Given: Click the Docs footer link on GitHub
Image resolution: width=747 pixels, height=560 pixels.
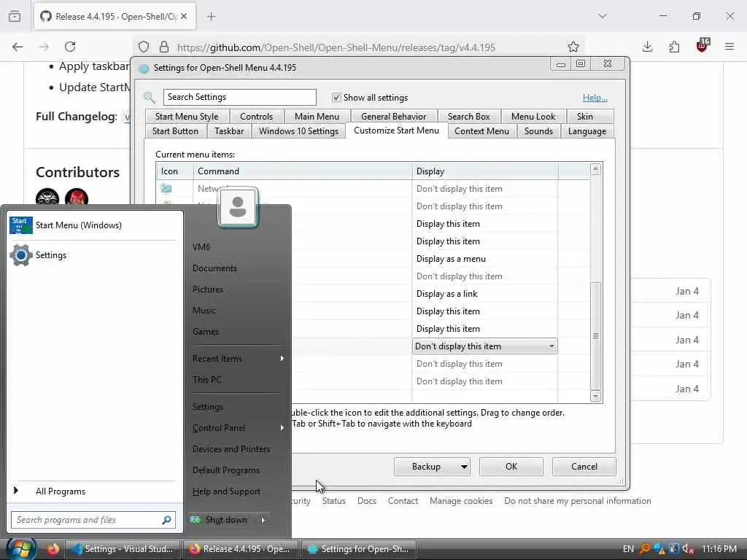Looking at the screenshot, I should click(367, 501).
